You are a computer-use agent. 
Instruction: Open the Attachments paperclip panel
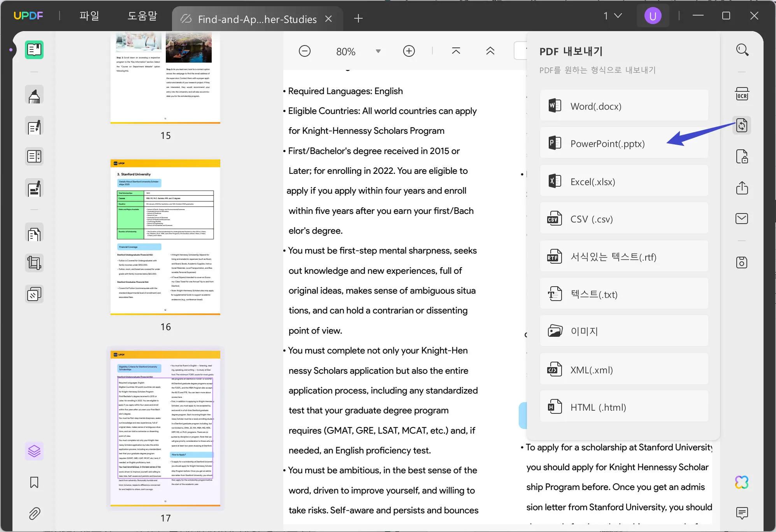[34, 513]
